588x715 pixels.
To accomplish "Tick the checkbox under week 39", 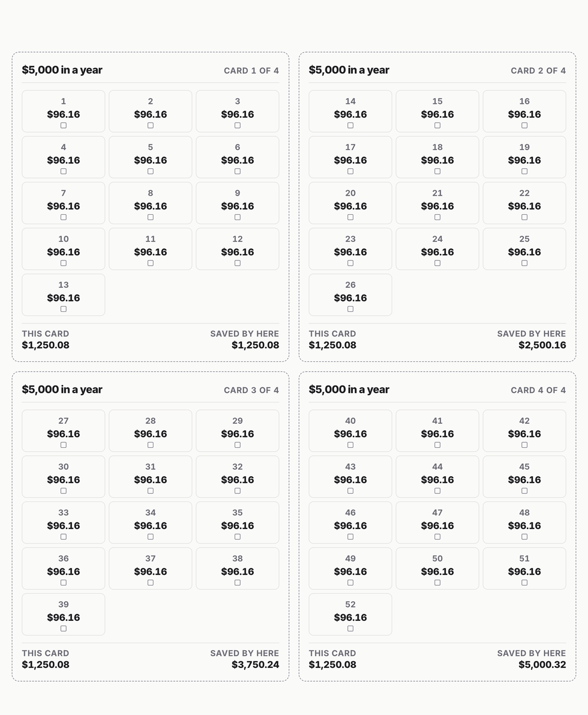I will [63, 629].
